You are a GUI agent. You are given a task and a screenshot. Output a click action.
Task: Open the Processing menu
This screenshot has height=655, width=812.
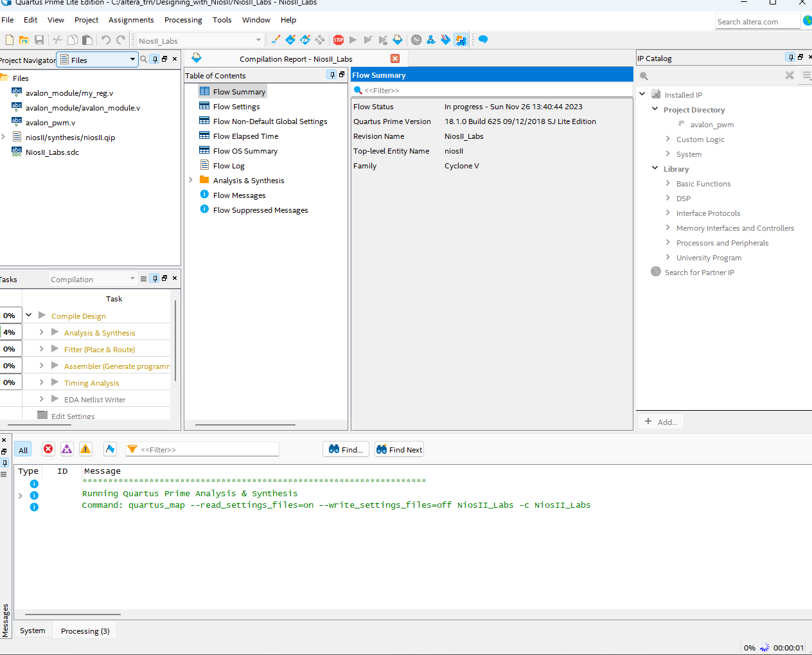183,20
